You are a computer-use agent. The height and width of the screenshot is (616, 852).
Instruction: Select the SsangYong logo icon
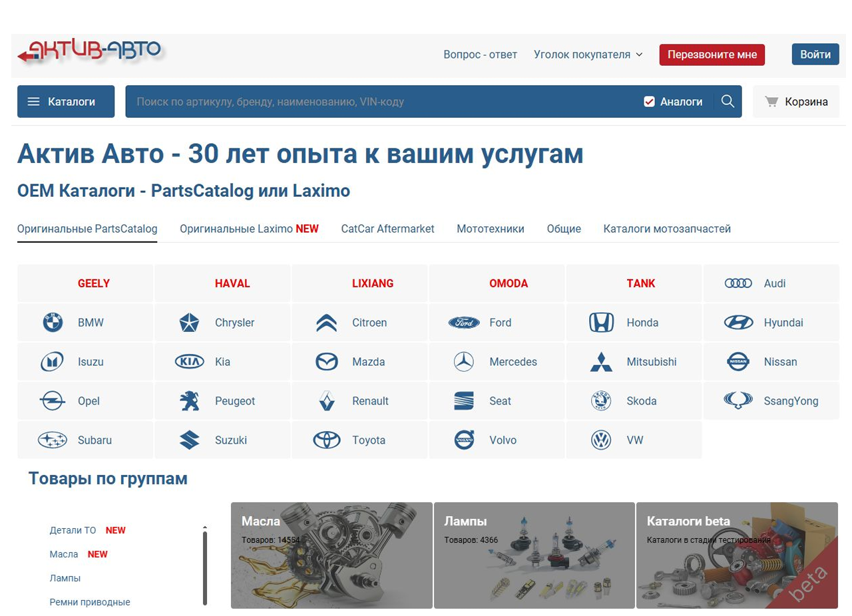[738, 400]
